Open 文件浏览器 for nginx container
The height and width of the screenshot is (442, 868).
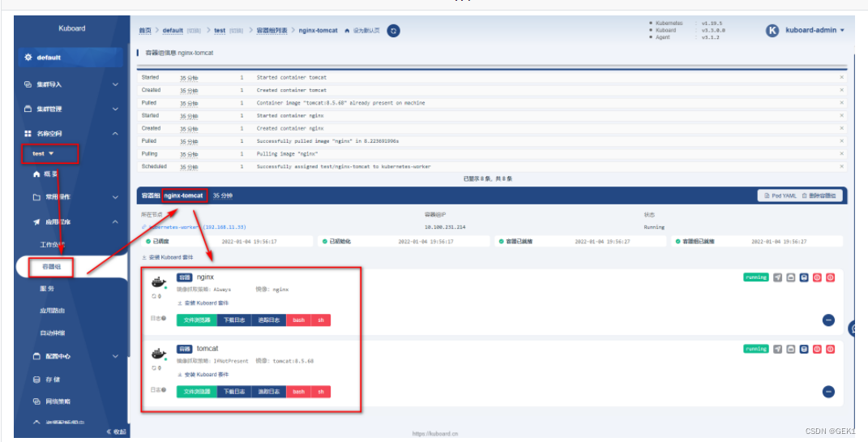pos(197,320)
